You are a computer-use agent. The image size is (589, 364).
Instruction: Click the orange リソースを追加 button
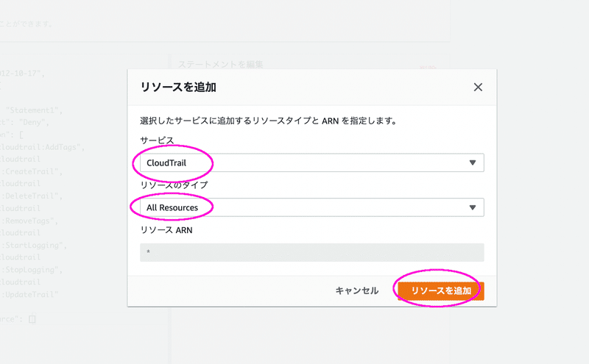click(x=440, y=290)
